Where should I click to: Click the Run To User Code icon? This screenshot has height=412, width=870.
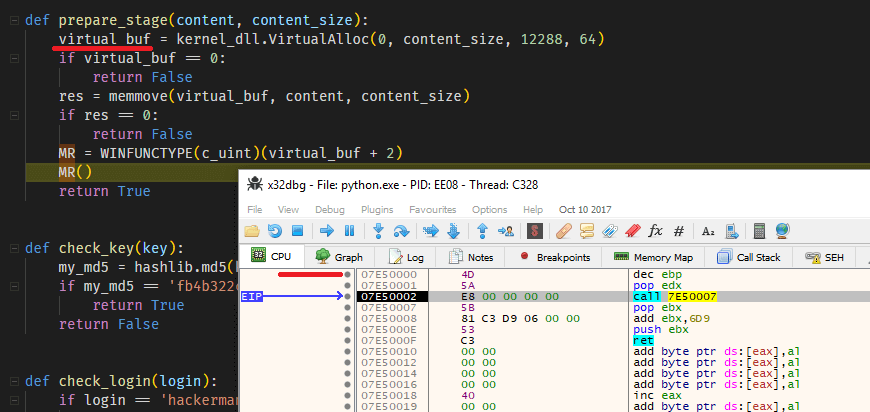click(505, 231)
